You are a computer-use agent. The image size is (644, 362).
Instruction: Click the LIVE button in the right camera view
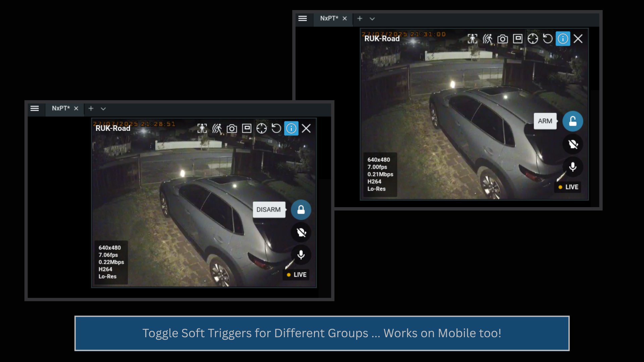point(568,187)
